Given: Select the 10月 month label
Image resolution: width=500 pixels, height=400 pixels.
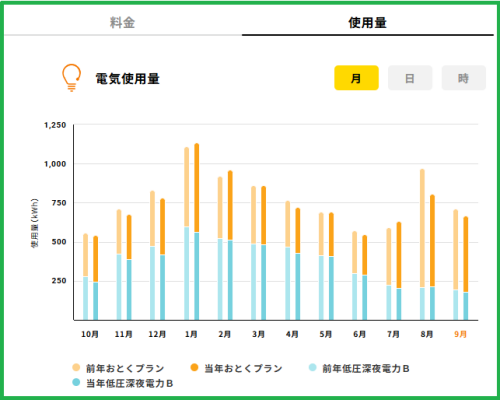Looking at the screenshot, I should tap(90, 334).
